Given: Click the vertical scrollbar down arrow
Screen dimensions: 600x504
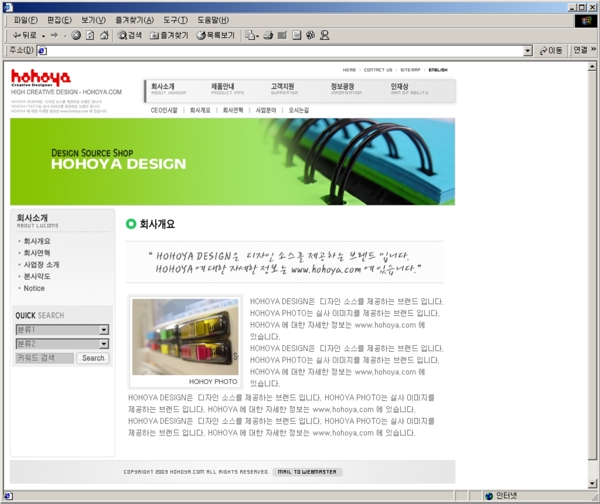Looking at the screenshot, I should click(592, 484).
